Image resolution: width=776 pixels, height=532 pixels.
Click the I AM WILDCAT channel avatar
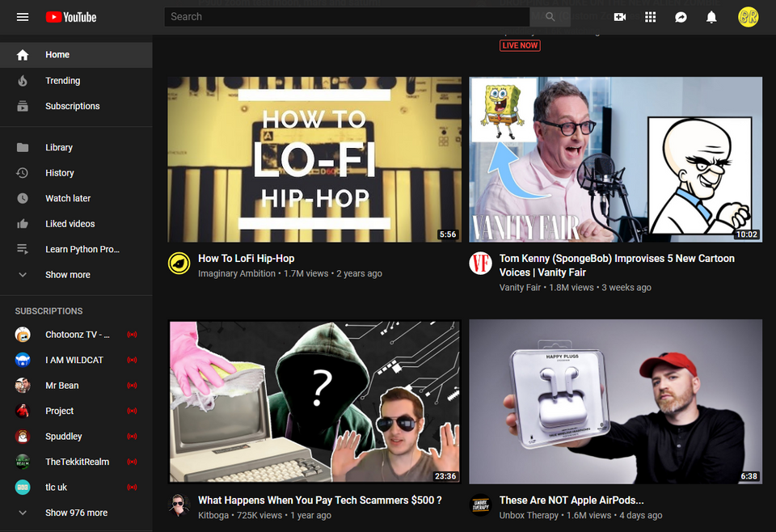click(x=23, y=360)
